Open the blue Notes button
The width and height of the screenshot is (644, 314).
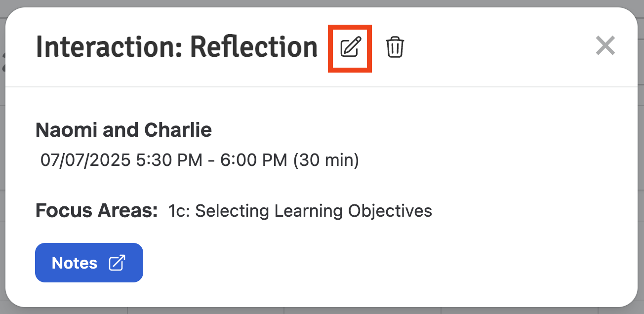coord(89,263)
